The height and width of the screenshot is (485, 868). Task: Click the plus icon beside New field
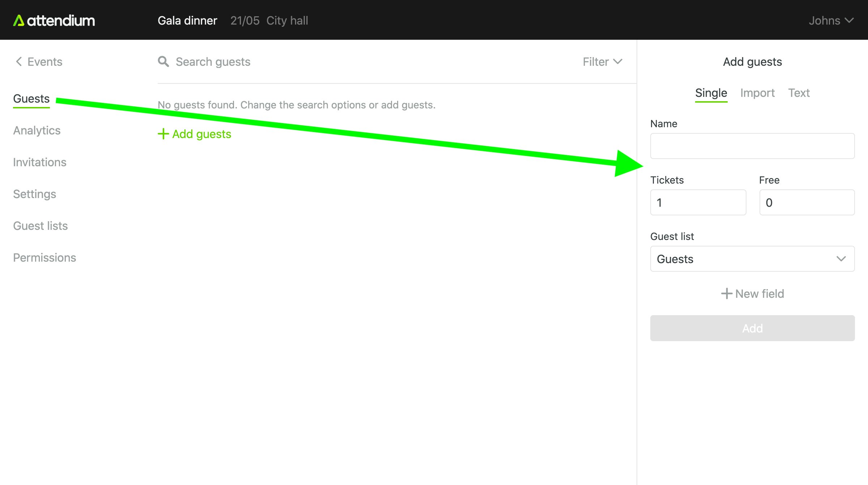[x=726, y=293]
